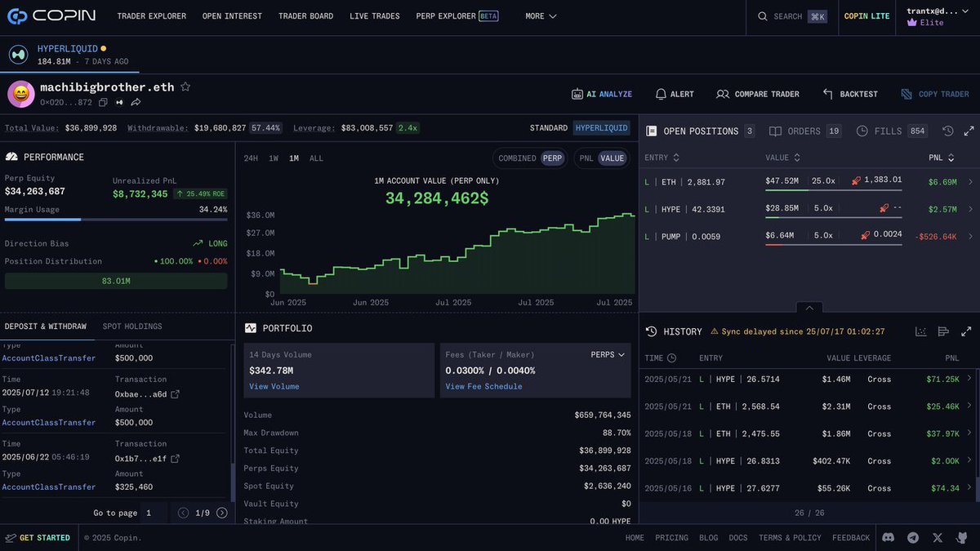980x551 pixels.
Task: Click the Copin logo
Action: click(51, 16)
